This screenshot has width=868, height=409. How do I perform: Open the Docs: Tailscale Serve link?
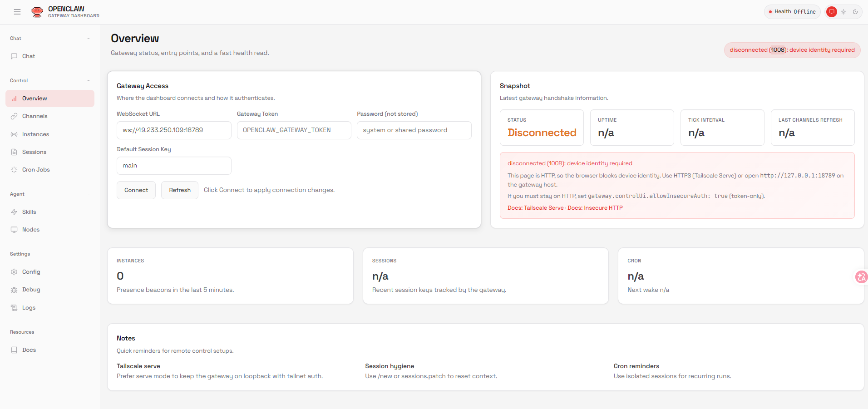pyautogui.click(x=536, y=208)
